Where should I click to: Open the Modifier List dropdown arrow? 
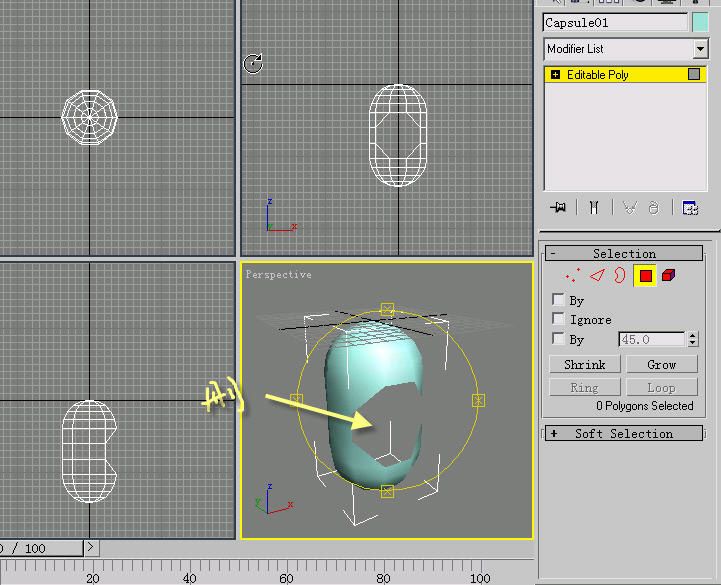pyautogui.click(x=700, y=49)
